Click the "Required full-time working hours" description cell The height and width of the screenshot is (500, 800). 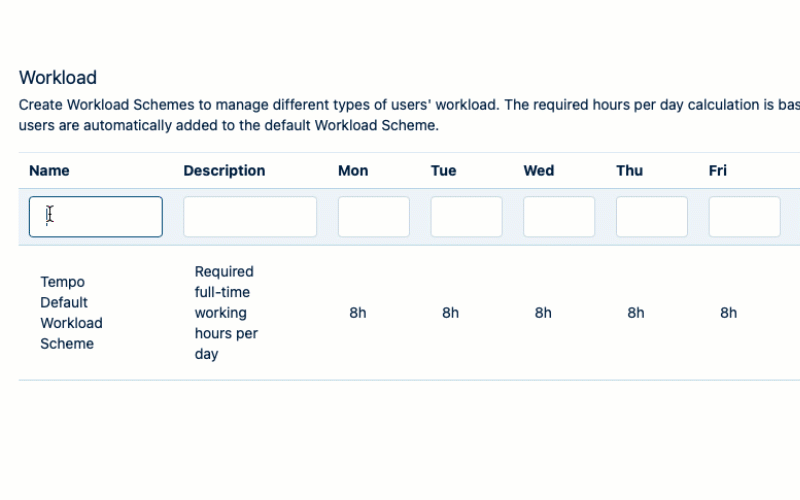[x=226, y=313]
